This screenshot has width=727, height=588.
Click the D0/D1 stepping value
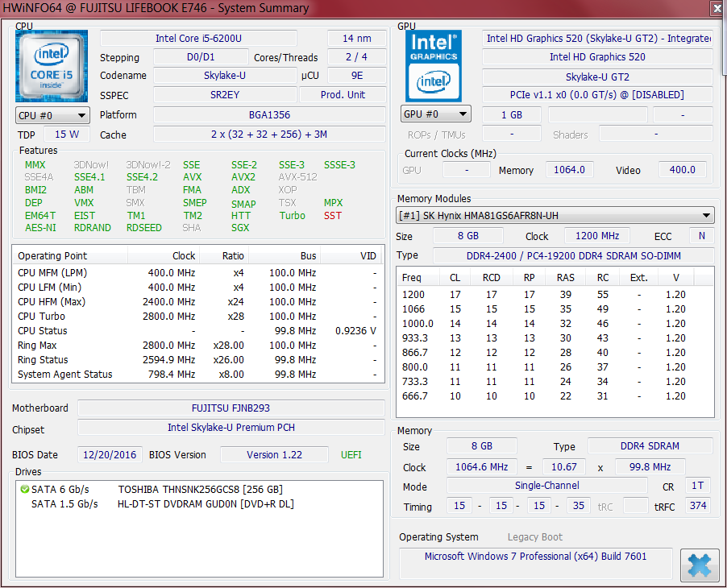[x=201, y=57]
